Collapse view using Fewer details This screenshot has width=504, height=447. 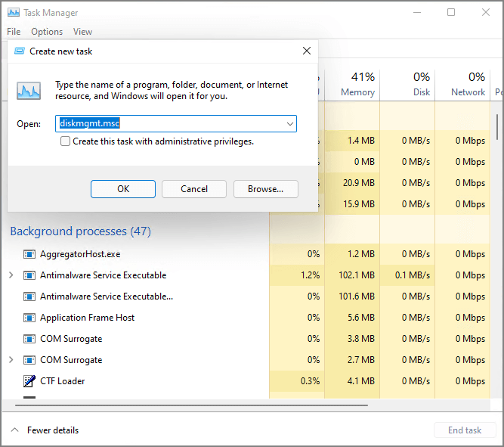point(45,430)
